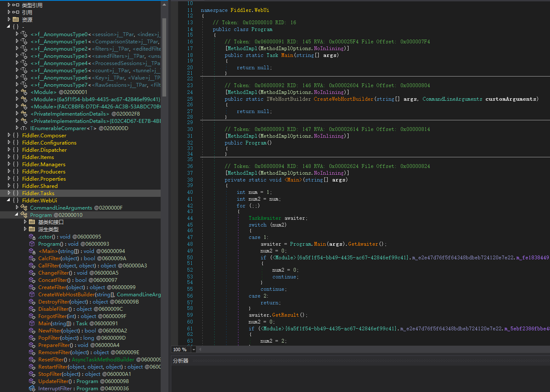Open the 100 % zoom dropdown
Screen dimensions: 550x392
pyautogui.click(x=194, y=349)
